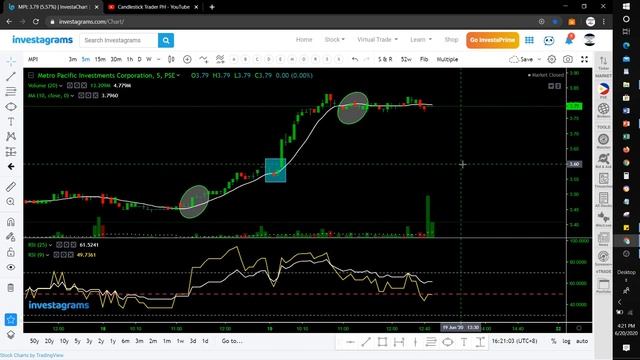Open the Home menu item

point(304,40)
